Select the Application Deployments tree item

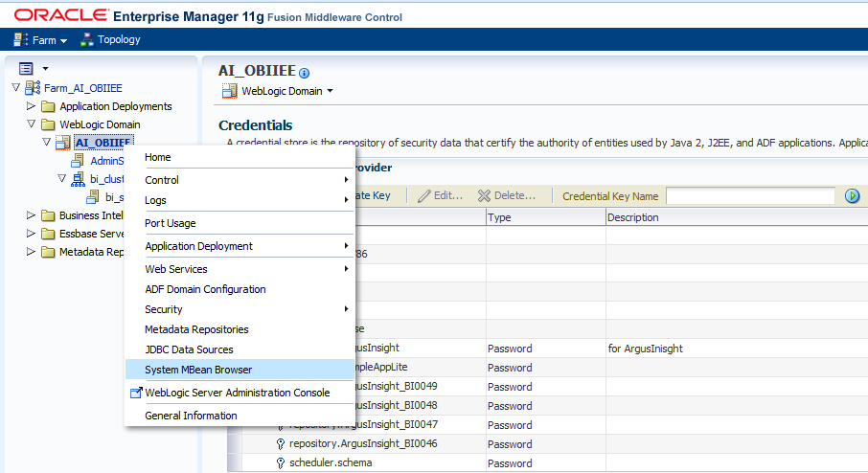tap(116, 106)
